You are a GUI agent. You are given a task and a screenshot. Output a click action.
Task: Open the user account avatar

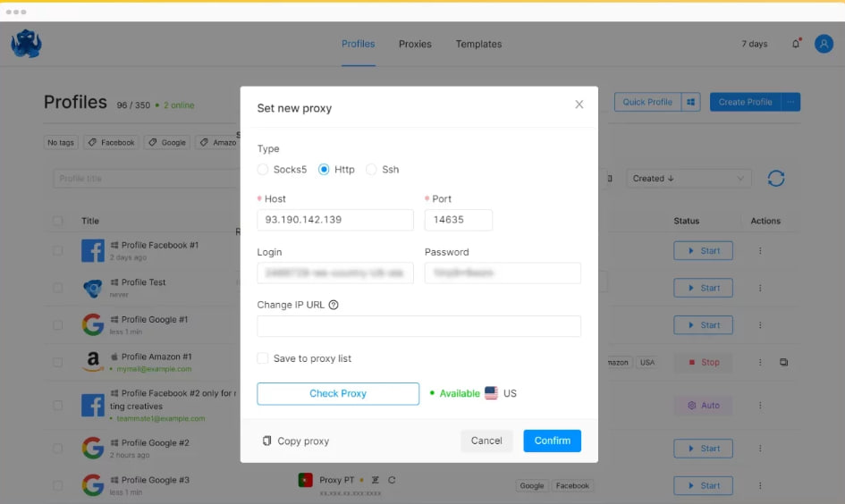(x=824, y=44)
